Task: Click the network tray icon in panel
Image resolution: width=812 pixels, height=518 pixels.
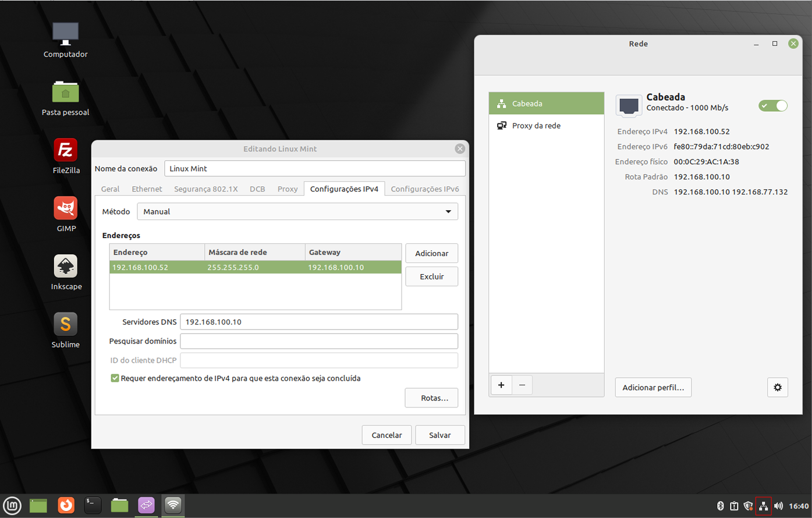Action: pyautogui.click(x=763, y=506)
